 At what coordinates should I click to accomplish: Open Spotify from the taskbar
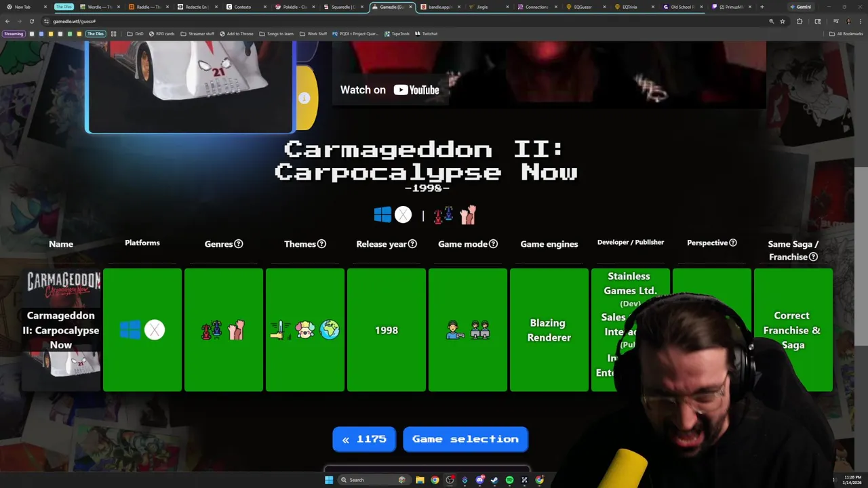pos(509,480)
